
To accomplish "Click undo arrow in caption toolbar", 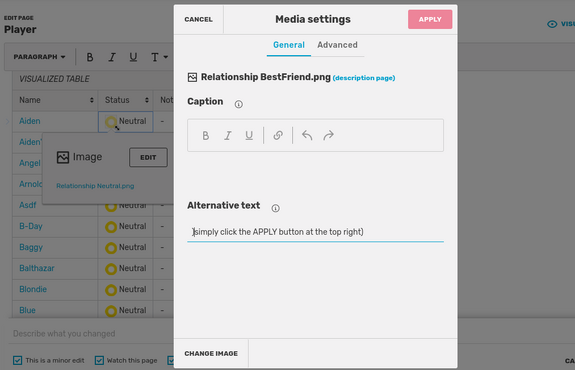I will (307, 135).
